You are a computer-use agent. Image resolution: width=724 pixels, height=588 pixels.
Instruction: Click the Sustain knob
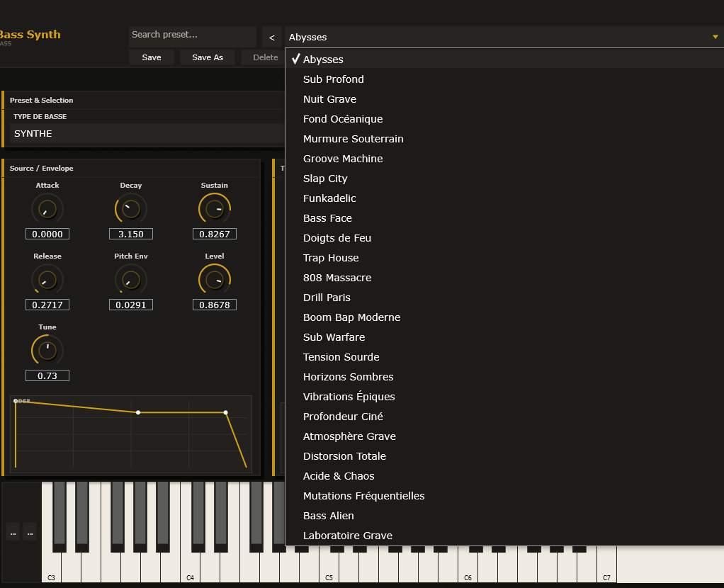point(215,209)
